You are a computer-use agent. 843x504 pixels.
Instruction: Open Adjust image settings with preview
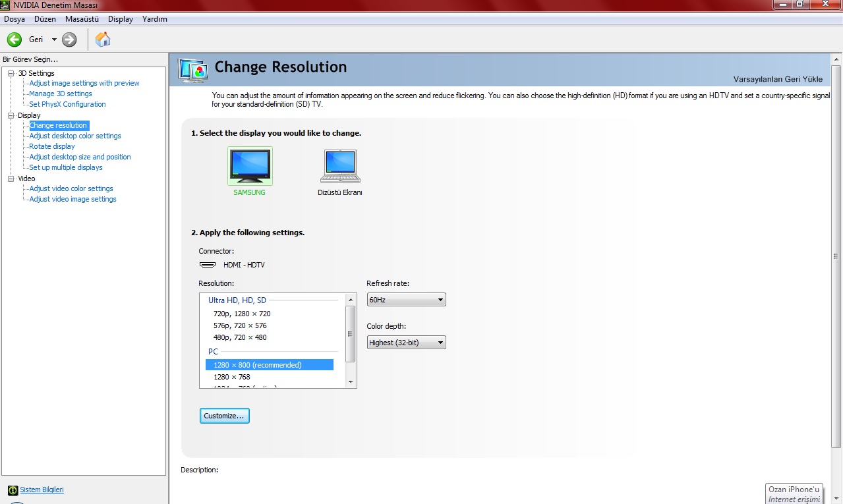(84, 83)
